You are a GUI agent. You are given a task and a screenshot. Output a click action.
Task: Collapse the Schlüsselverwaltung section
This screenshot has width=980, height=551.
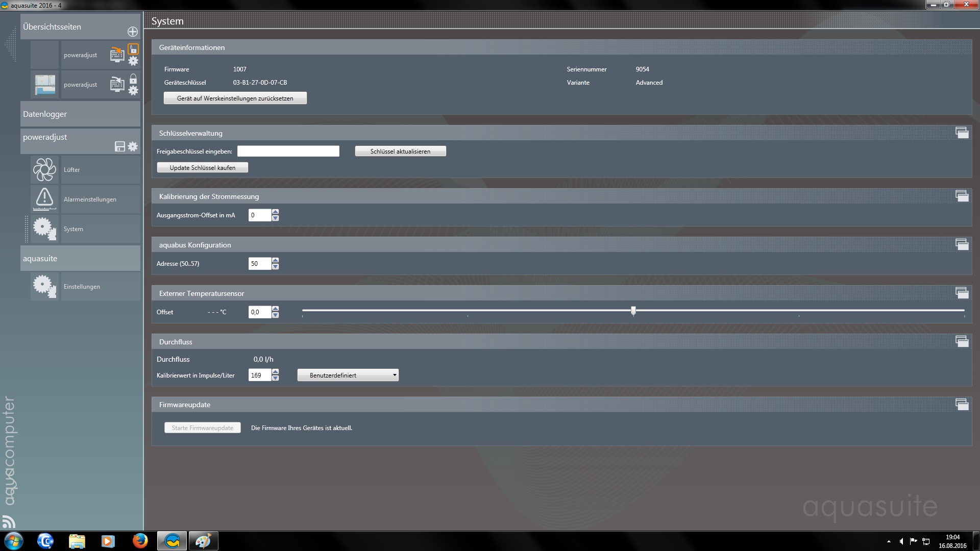[962, 133]
